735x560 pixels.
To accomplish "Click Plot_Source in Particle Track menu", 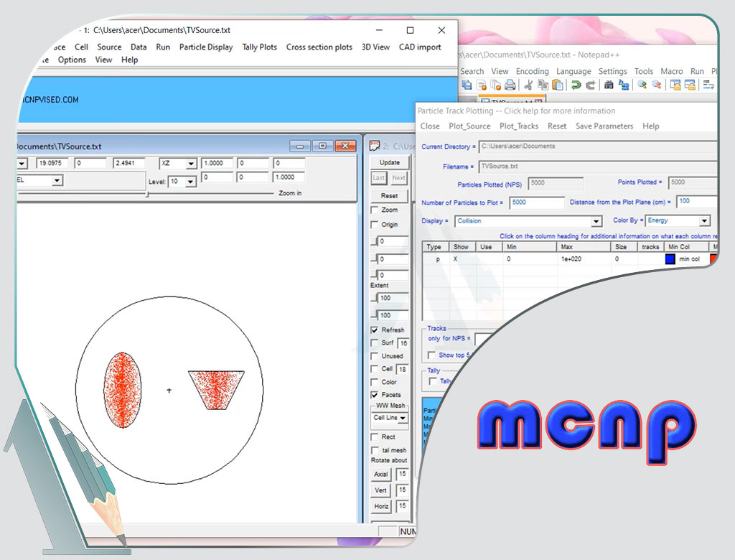I will pos(469,126).
